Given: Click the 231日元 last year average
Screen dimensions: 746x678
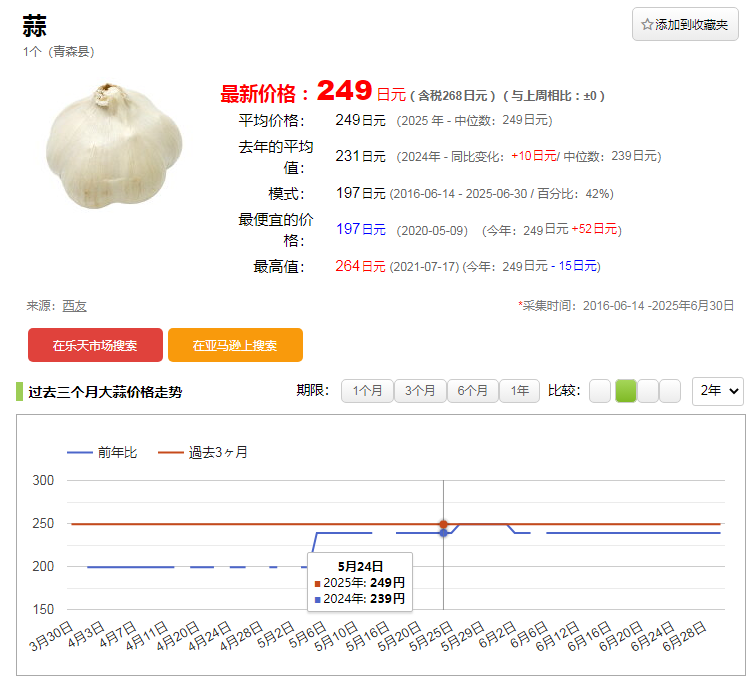Looking at the screenshot, I should pyautogui.click(x=360, y=156).
